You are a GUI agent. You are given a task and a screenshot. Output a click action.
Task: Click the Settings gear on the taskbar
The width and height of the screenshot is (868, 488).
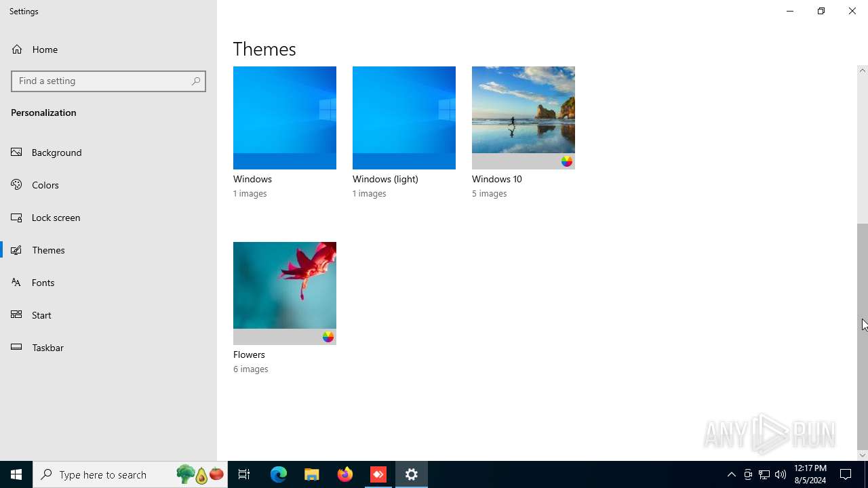[x=412, y=474]
